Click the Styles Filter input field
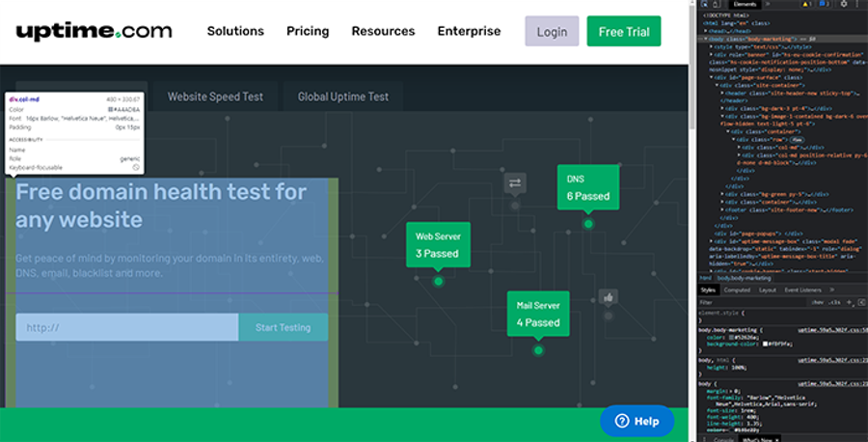Screen dimensions: 868x442 [751, 302]
